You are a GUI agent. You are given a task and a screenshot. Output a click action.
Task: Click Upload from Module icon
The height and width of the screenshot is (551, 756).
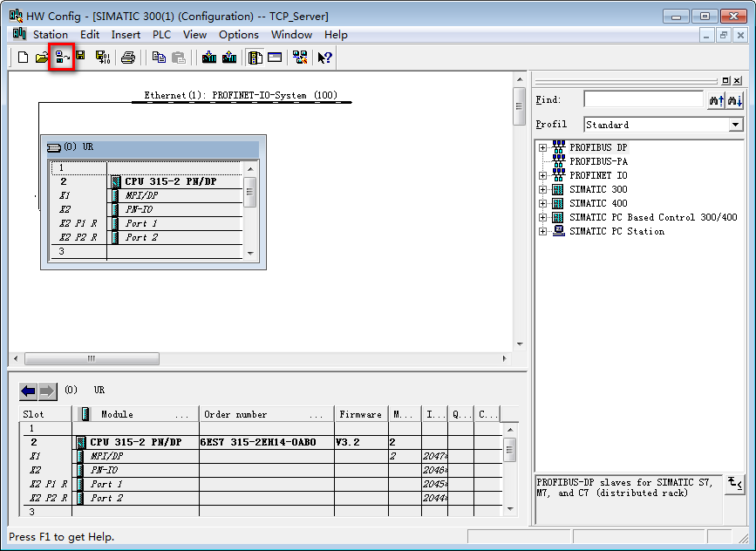[229, 58]
